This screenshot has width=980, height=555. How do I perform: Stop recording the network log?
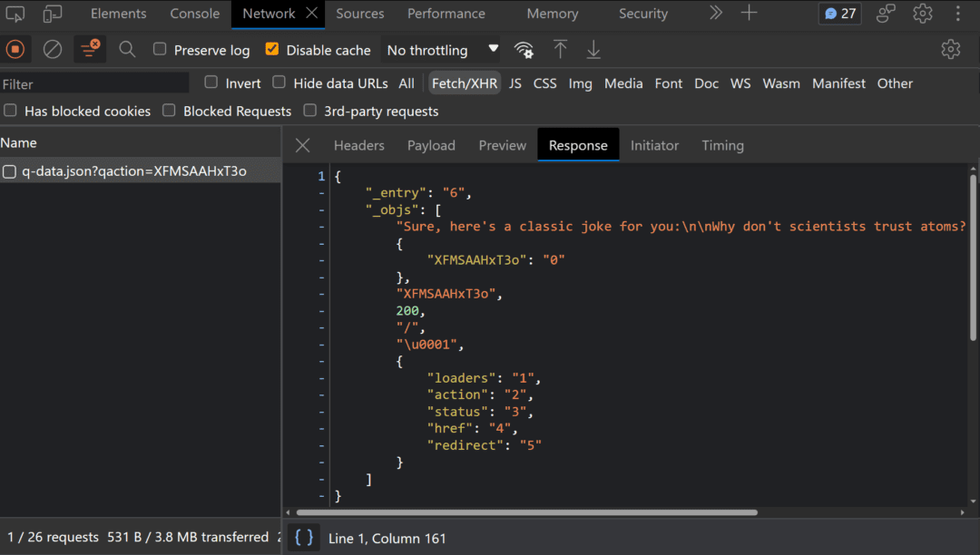[x=15, y=49]
